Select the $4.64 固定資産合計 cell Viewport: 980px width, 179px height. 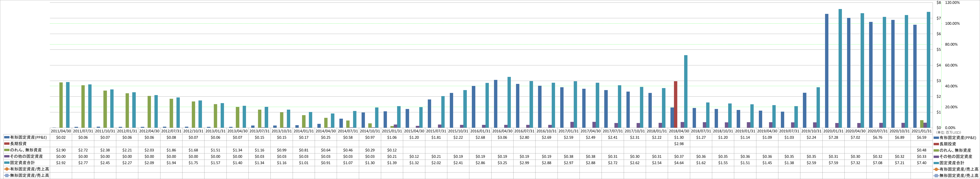click(x=679, y=163)
